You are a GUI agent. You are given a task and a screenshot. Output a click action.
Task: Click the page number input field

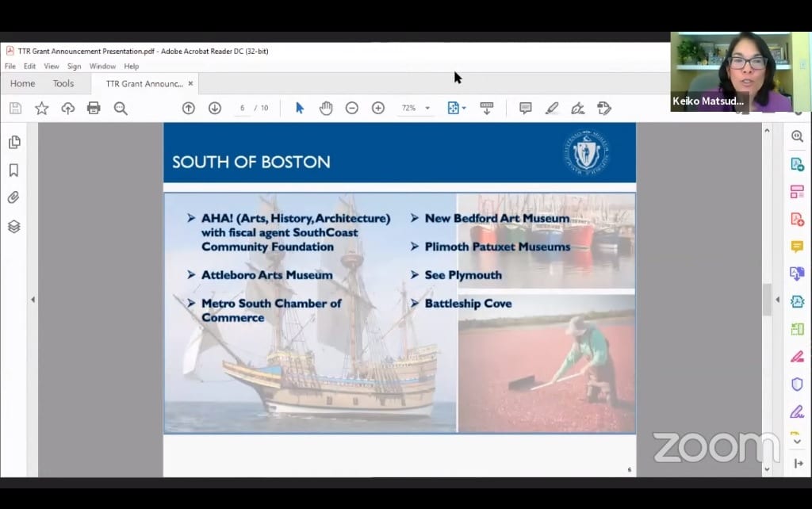[242, 108]
